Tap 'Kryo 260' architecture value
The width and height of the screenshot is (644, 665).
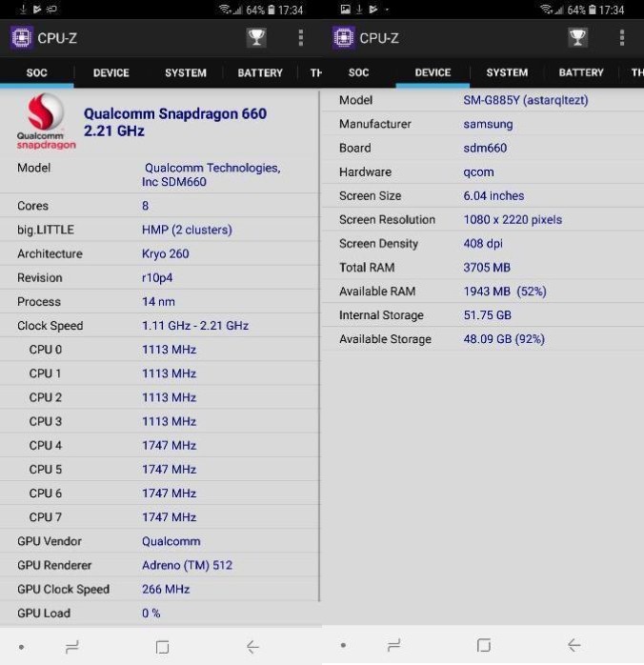point(166,253)
